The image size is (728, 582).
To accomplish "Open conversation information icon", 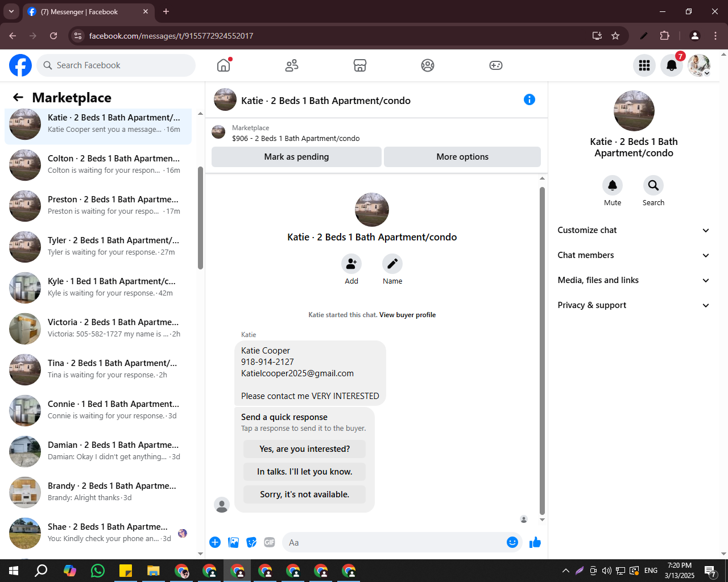I will point(530,99).
